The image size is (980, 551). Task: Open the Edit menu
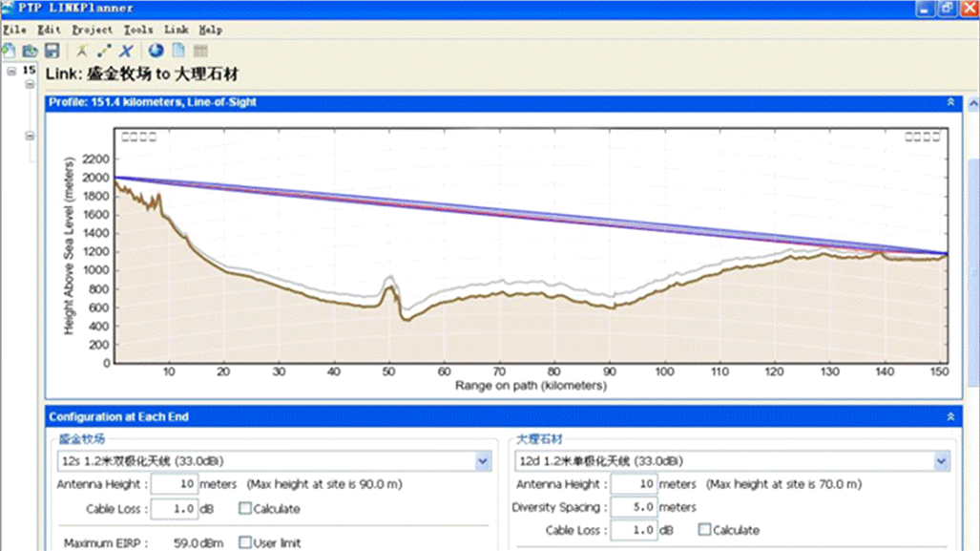click(49, 30)
